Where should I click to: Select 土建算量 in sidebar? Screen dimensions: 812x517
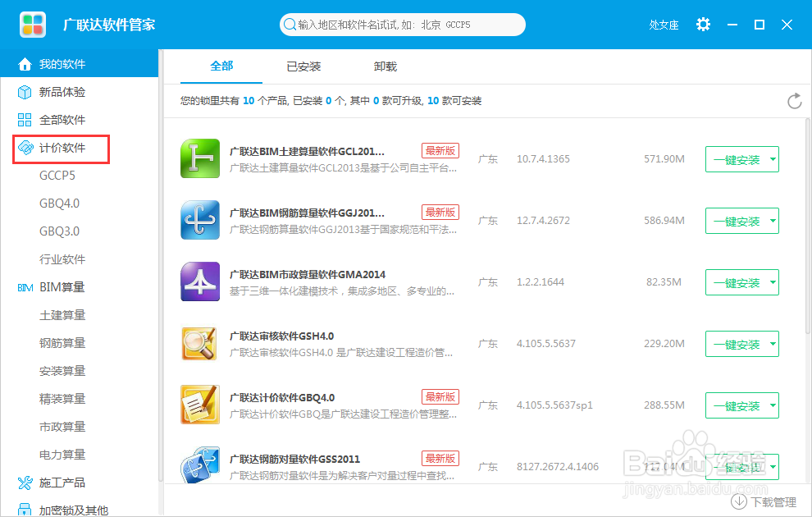point(62,315)
